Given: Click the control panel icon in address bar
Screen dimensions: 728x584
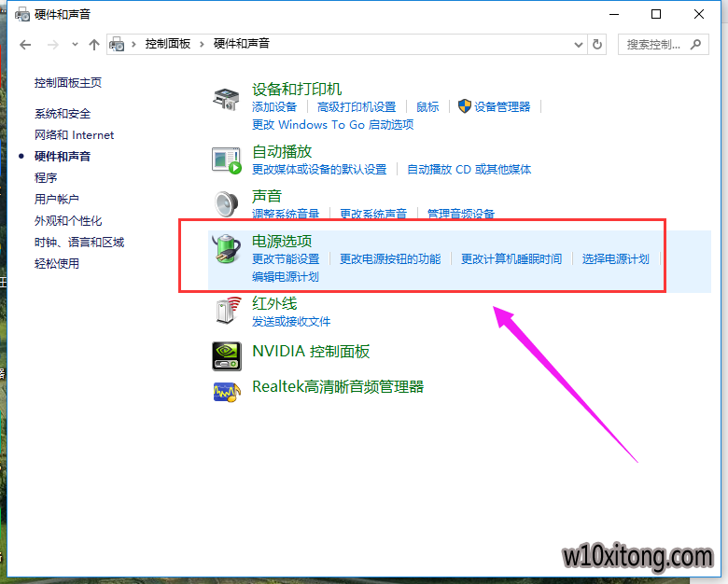Looking at the screenshot, I should point(117,45).
